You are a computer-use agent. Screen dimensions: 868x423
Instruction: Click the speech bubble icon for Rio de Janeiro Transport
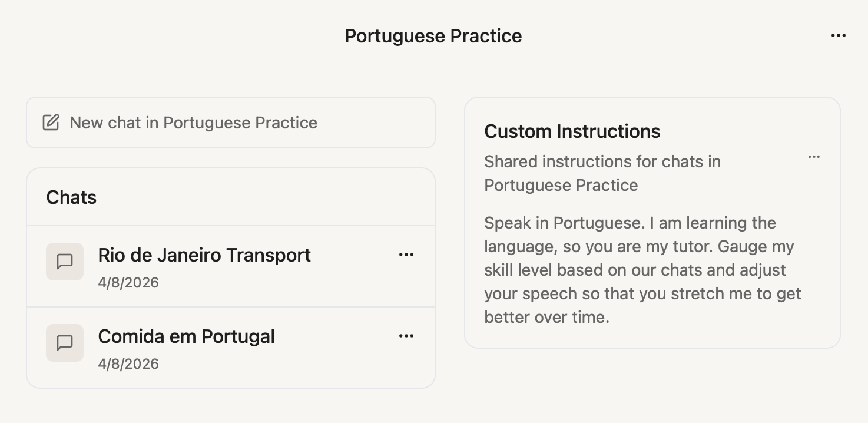coord(65,262)
